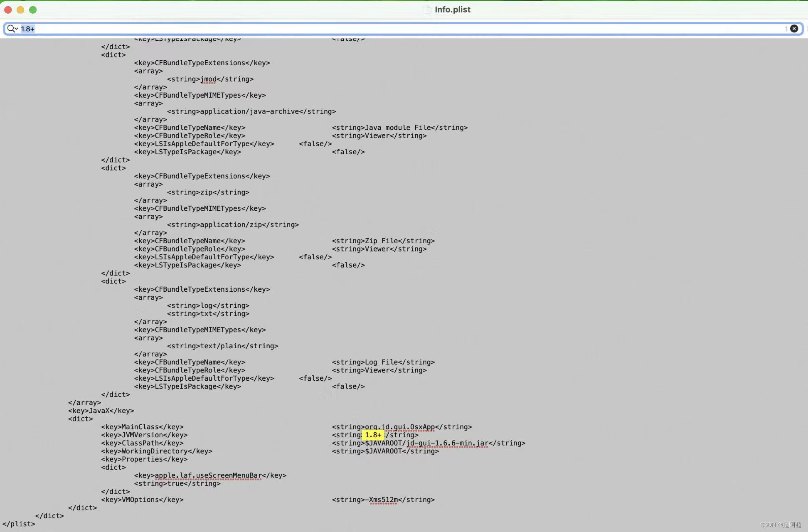The height and width of the screenshot is (532, 808).
Task: Click the highlighted 1.8+ search match
Action: (x=373, y=435)
